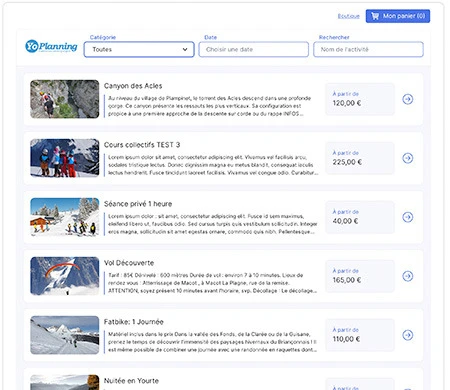Image resolution: width=450 pixels, height=390 pixels.
Task: Click the Canyon des Acles title
Action: 133,86
